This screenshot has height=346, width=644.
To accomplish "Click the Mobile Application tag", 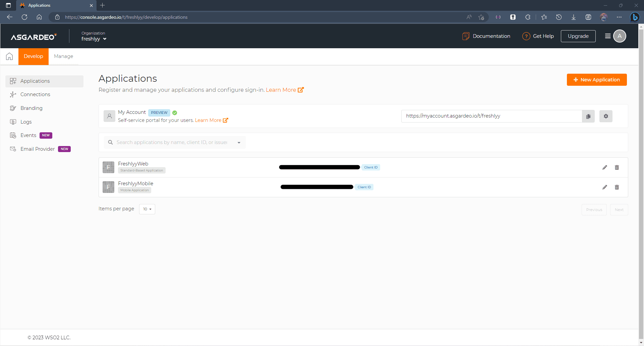I will [x=134, y=190].
